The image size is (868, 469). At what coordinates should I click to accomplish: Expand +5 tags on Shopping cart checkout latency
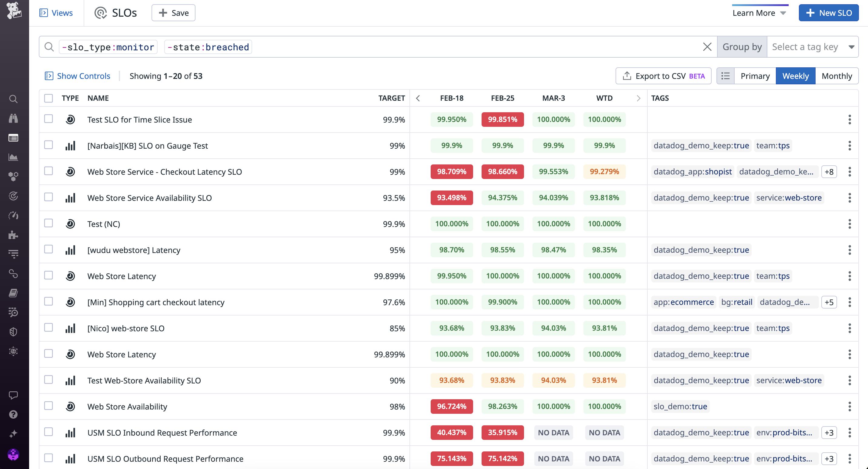(x=829, y=302)
